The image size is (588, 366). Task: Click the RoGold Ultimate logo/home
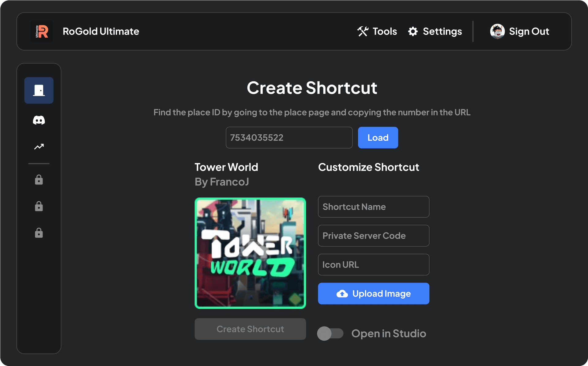[42, 31]
